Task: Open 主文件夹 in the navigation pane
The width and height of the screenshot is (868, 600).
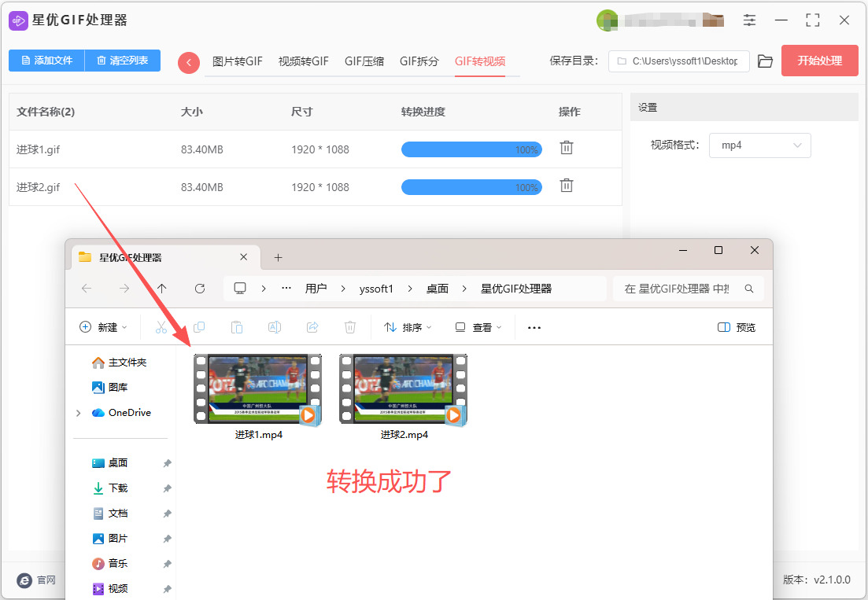Action: [119, 363]
